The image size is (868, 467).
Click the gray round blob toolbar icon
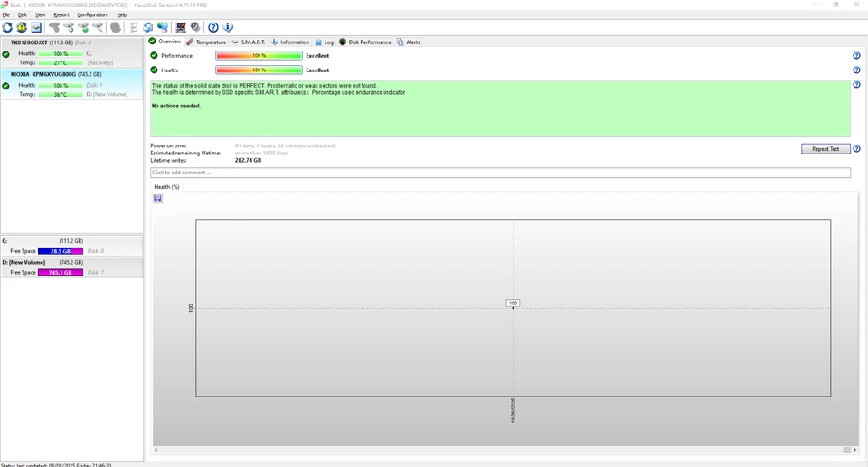pos(116,27)
